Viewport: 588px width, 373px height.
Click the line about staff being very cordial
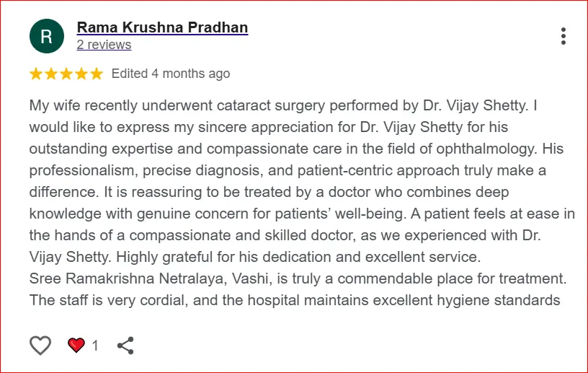tap(295, 301)
